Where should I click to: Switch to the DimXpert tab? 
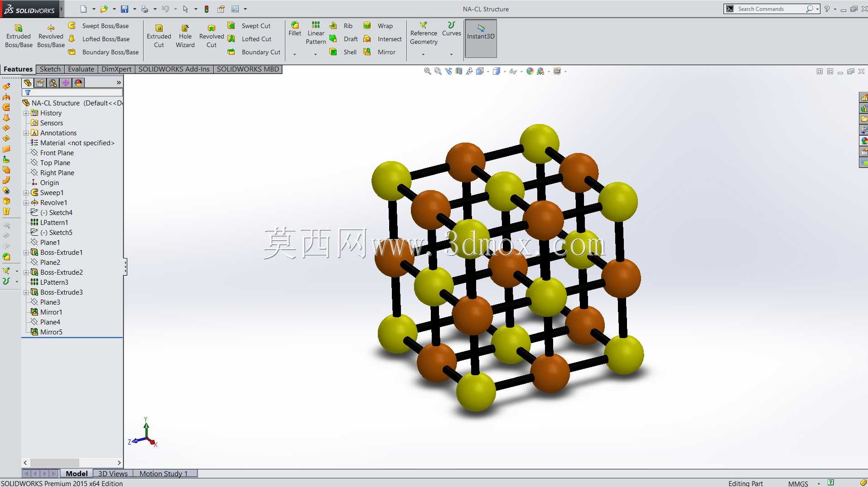point(116,69)
